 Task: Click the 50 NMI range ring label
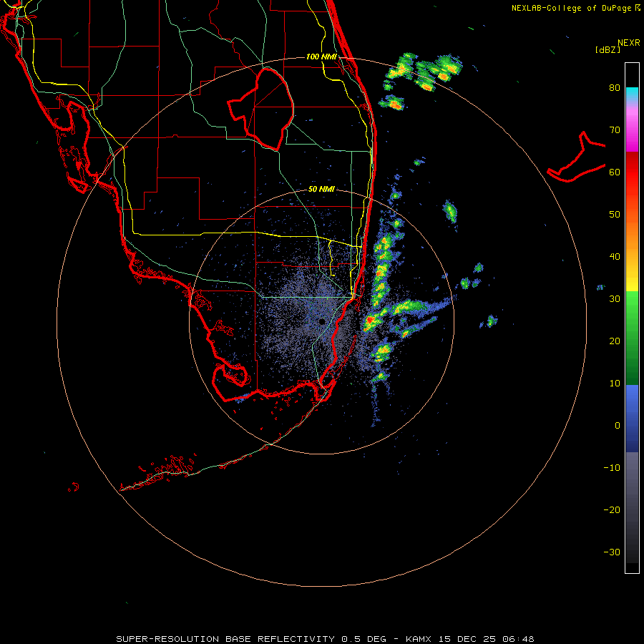pos(321,190)
